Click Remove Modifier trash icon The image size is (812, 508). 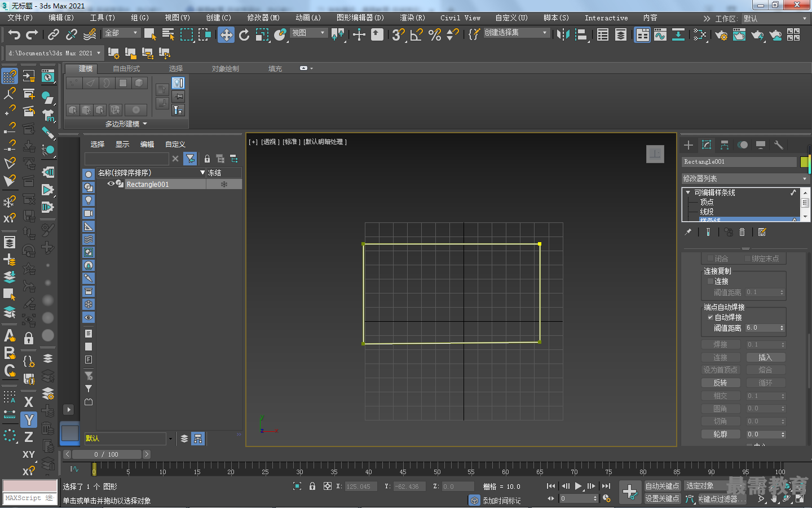tap(742, 232)
